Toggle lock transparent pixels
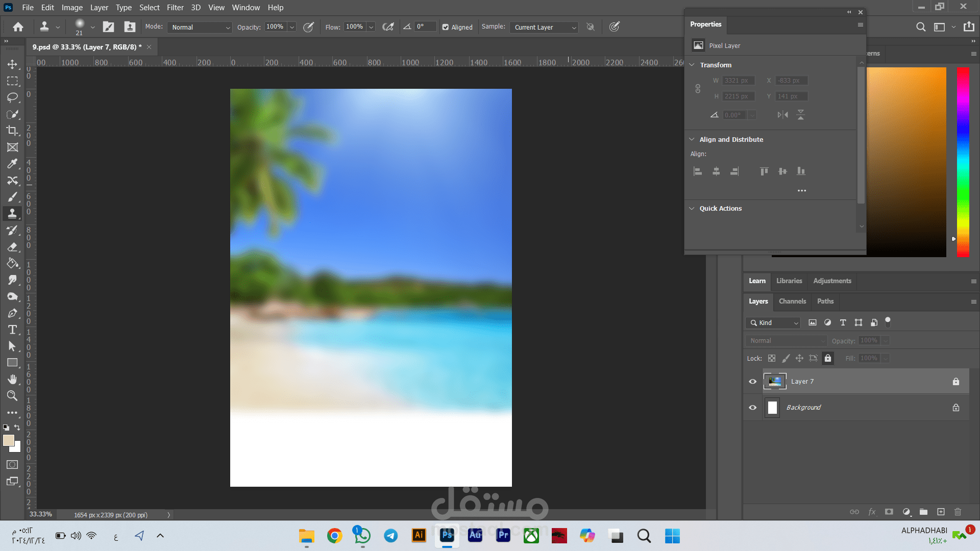Viewport: 980px width, 551px height. tap(772, 358)
